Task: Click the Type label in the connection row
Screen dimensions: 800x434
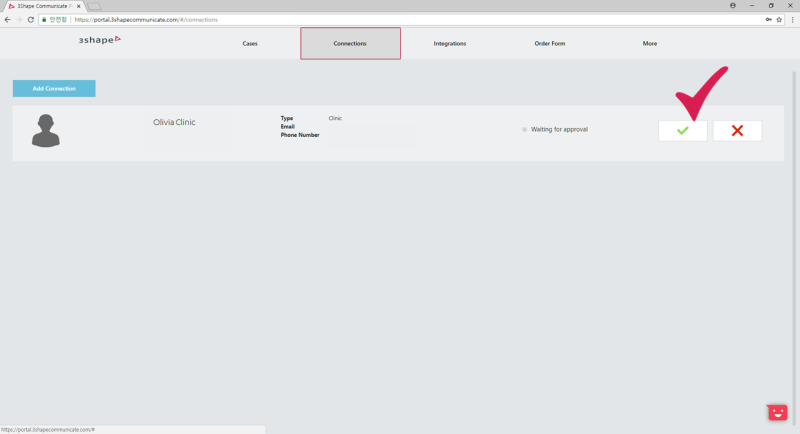Action: coord(287,118)
